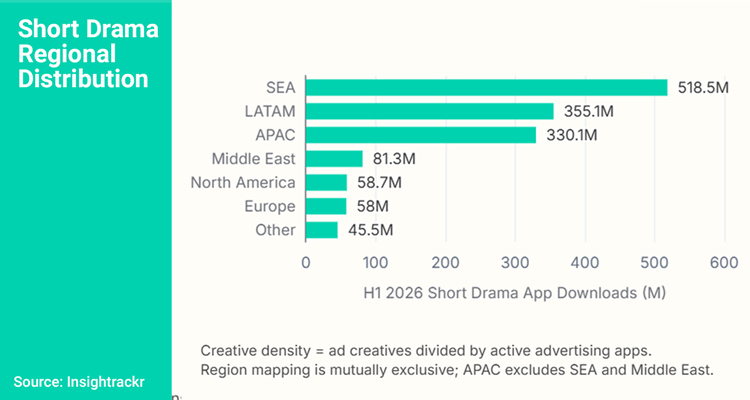This screenshot has height=400, width=750.
Task: Click the APAC bar in the chart
Action: (421, 135)
